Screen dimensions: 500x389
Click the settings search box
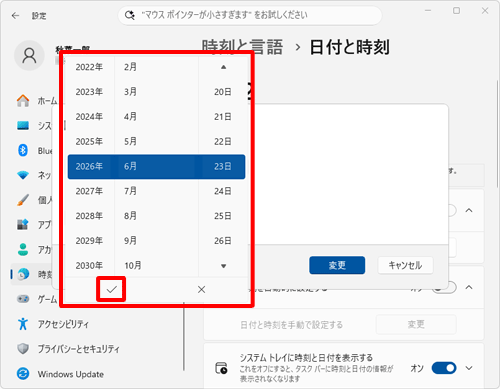click(x=250, y=15)
